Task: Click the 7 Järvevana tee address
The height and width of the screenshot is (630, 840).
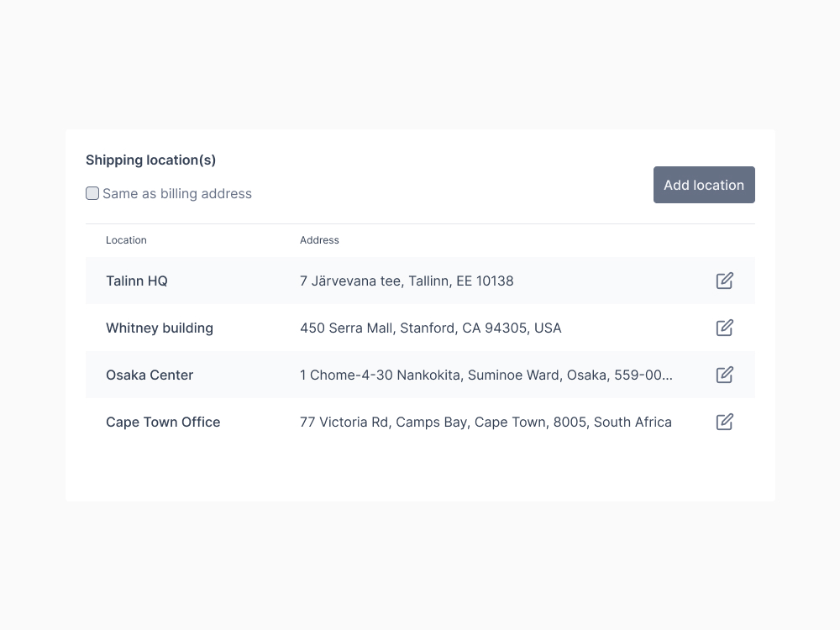Action: coord(407,281)
